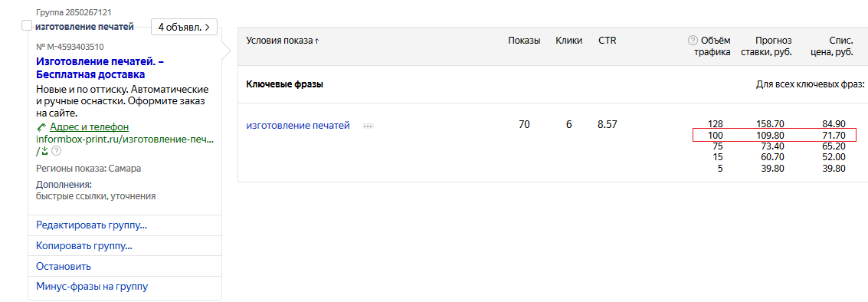
Task: Click the informbox-print.ru display URL
Action: tap(125, 139)
